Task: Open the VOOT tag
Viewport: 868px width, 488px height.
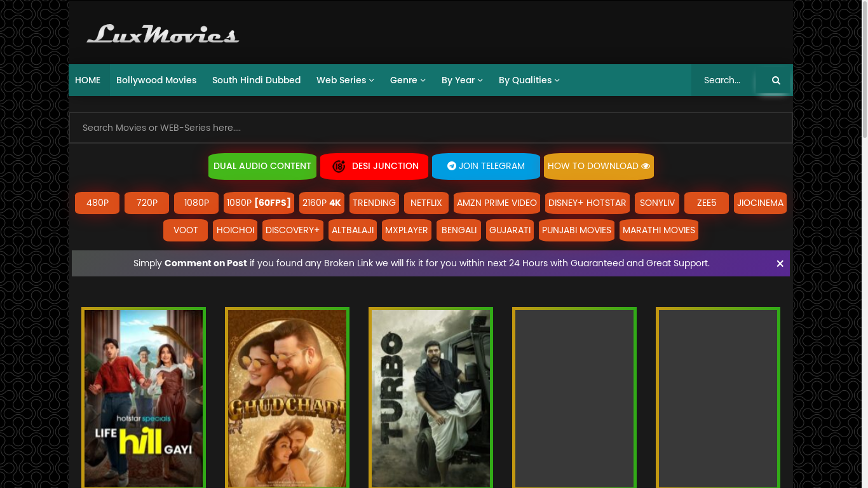Action: pos(186,230)
